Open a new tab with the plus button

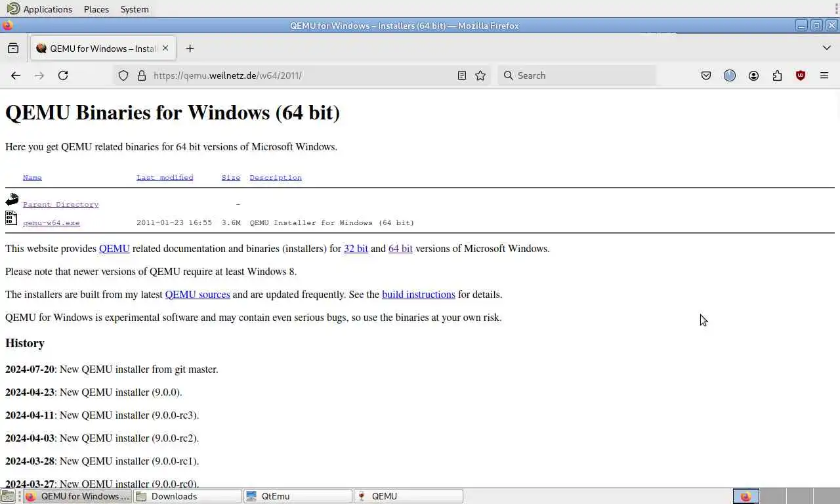(190, 49)
